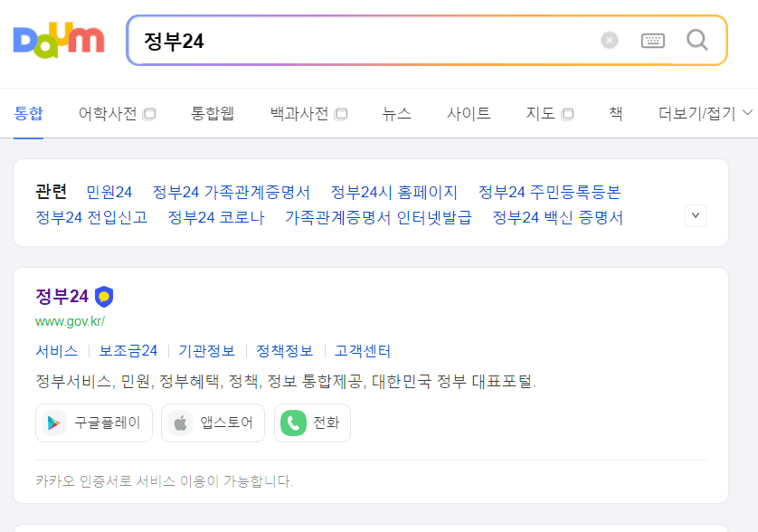Viewport: 758px width, 532px height.
Task: Expand the related searches list chevron
Action: 695,215
